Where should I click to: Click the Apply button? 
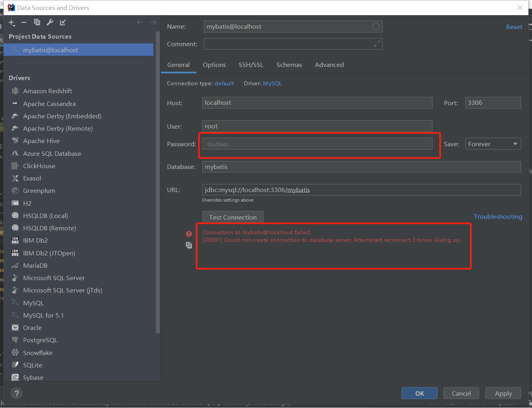[503, 393]
